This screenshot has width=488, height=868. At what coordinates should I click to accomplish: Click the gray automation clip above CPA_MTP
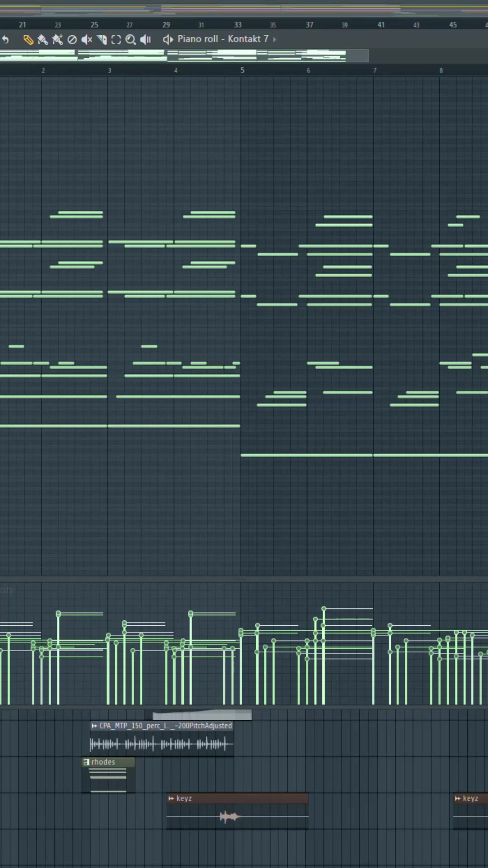pos(202,715)
